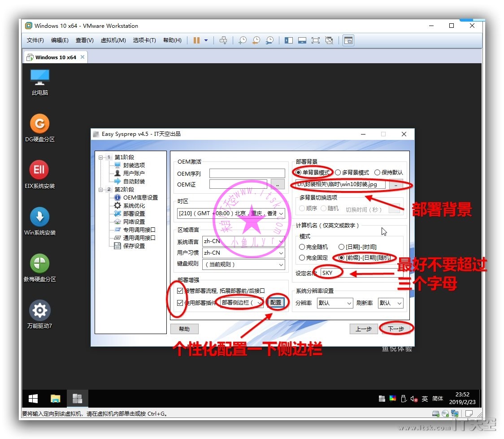Click the 万能驱动7 desktop icon
Viewport: 504px width, 439px height.
(x=39, y=314)
